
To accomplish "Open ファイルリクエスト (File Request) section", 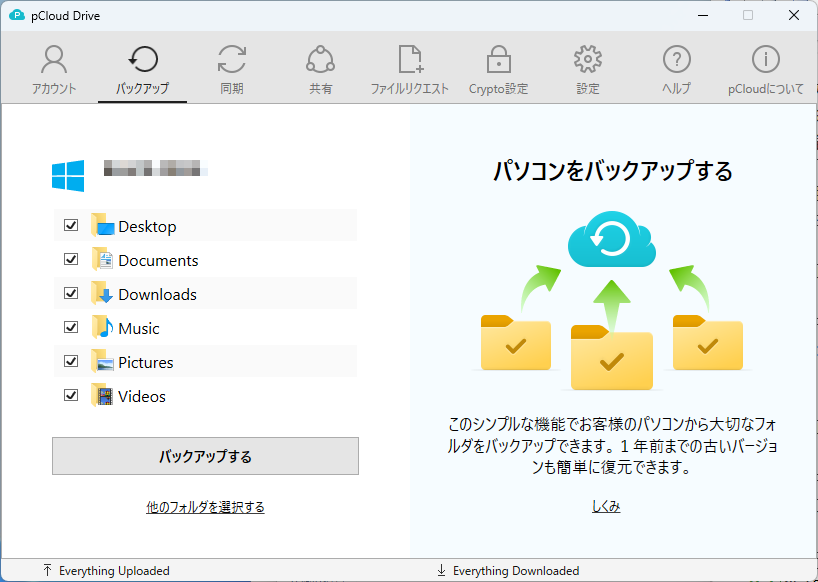I will click(410, 70).
